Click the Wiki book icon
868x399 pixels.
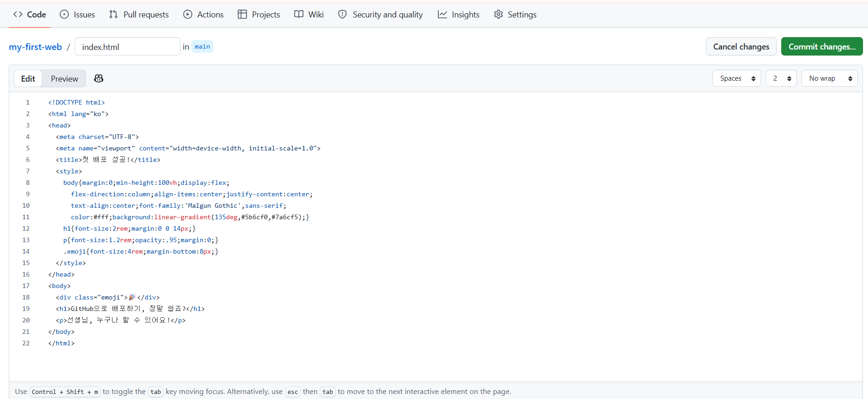(x=299, y=14)
